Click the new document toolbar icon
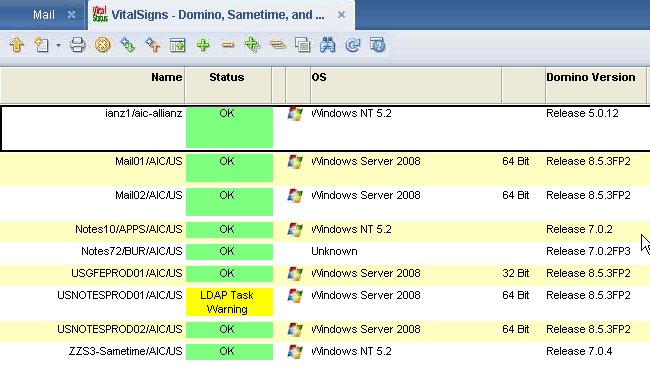 pyautogui.click(x=41, y=45)
